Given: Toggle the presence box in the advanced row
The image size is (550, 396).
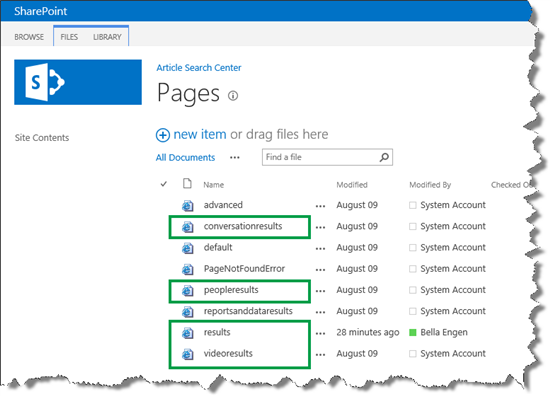Looking at the screenshot, I should coord(413,205).
